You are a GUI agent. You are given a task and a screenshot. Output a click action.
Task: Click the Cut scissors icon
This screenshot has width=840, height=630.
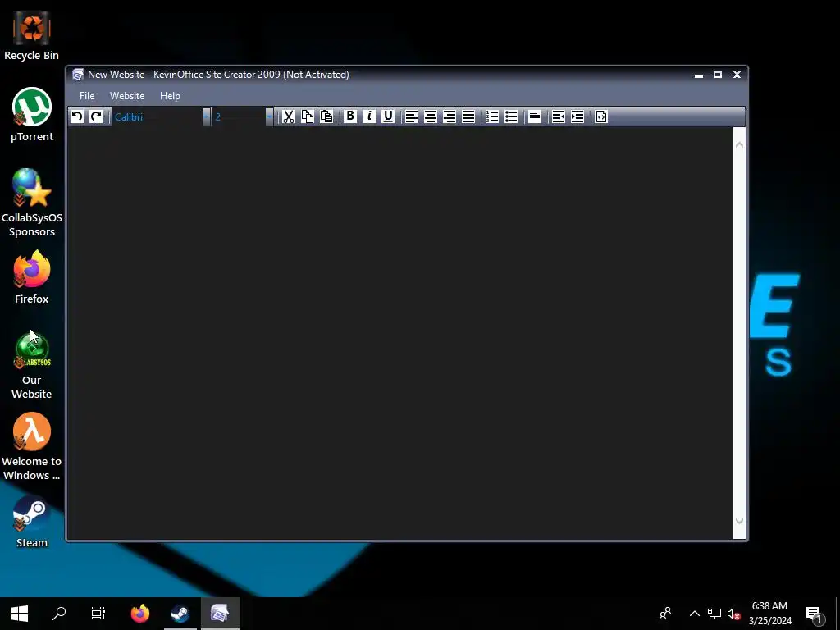click(289, 116)
